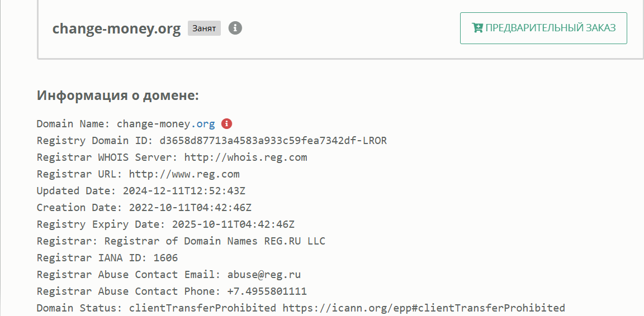Click the abuse phone +7.4955801111

coord(267,291)
